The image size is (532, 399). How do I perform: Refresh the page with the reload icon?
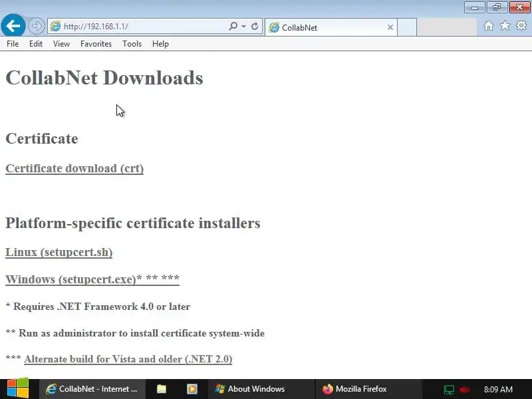tap(255, 26)
